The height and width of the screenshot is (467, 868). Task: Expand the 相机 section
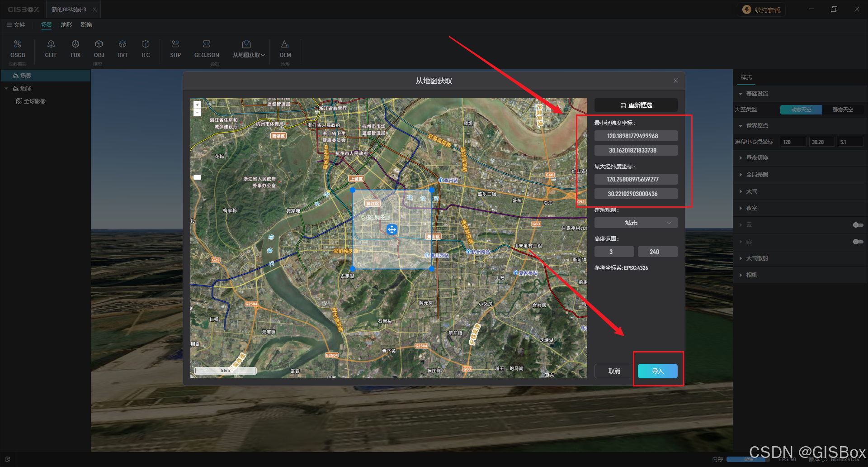[741, 275]
